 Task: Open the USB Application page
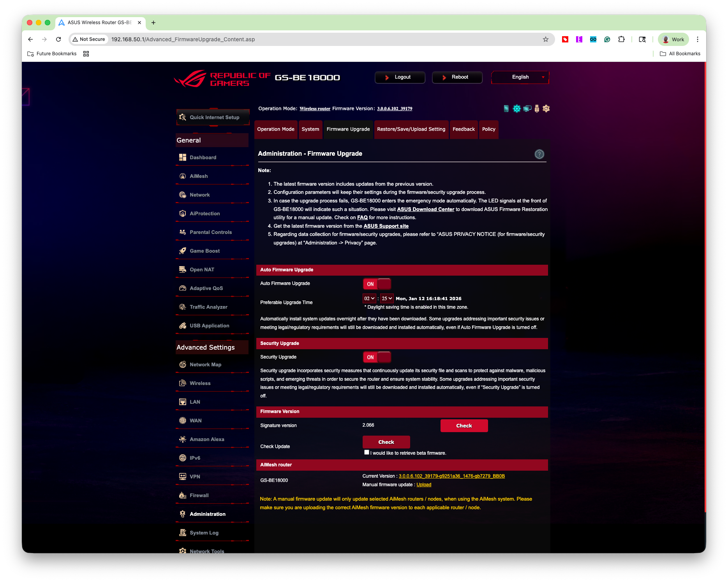coord(209,325)
